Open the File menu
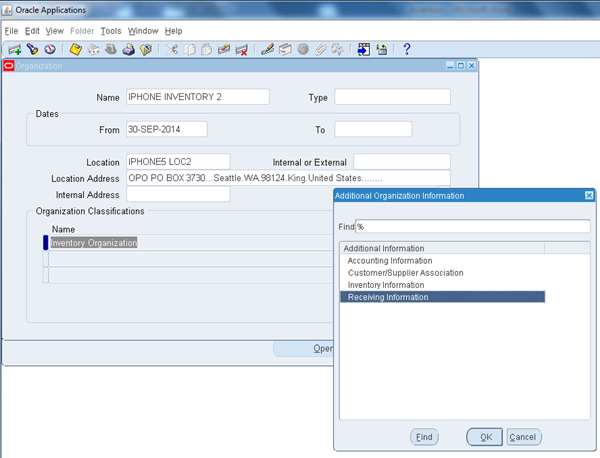Screen dimensions: 600x458 pyautogui.click(x=11, y=31)
